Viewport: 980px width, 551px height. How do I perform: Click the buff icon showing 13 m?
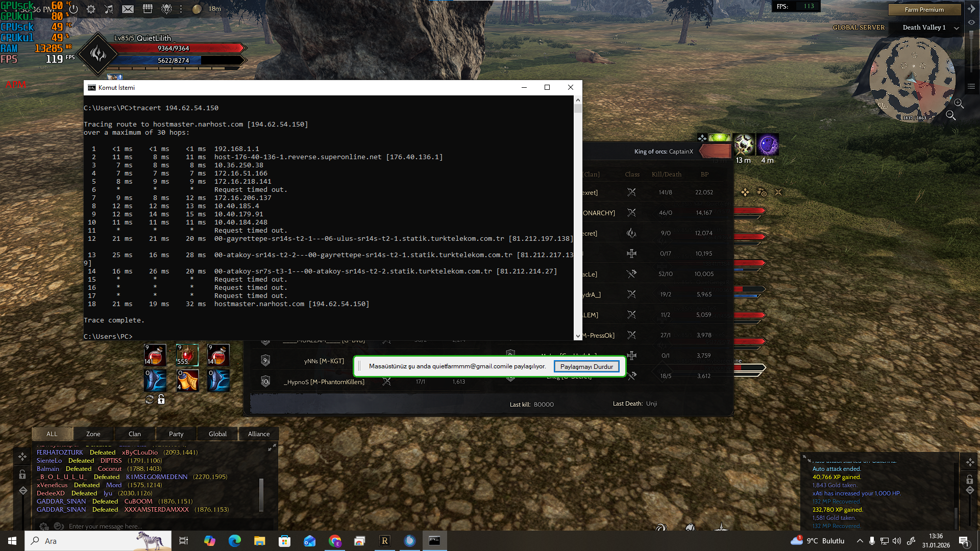click(x=744, y=145)
